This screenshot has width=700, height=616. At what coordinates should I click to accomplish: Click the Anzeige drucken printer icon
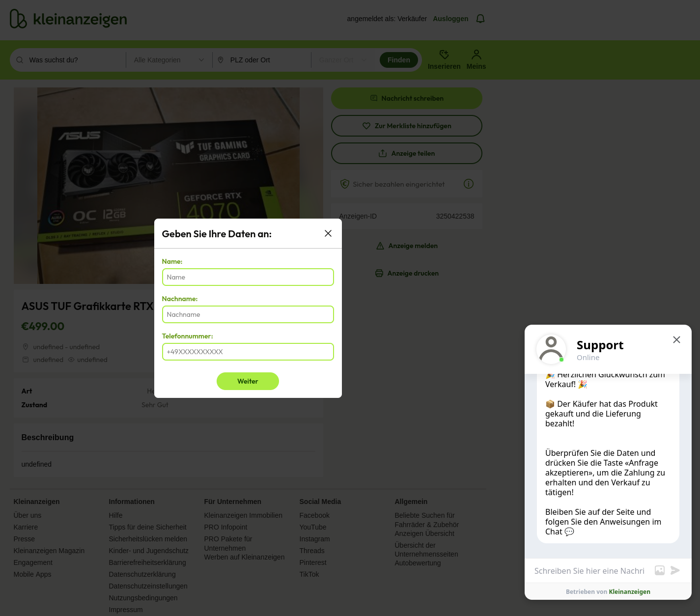click(379, 273)
